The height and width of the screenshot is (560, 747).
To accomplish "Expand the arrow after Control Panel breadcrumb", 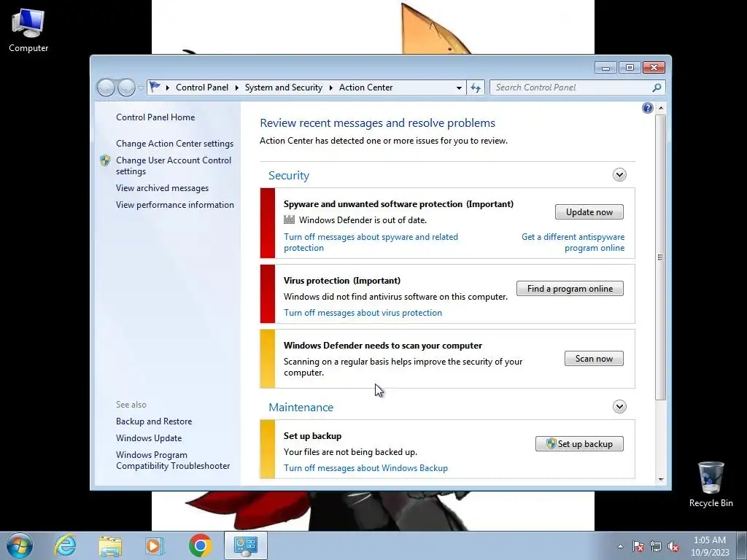I will [x=237, y=87].
